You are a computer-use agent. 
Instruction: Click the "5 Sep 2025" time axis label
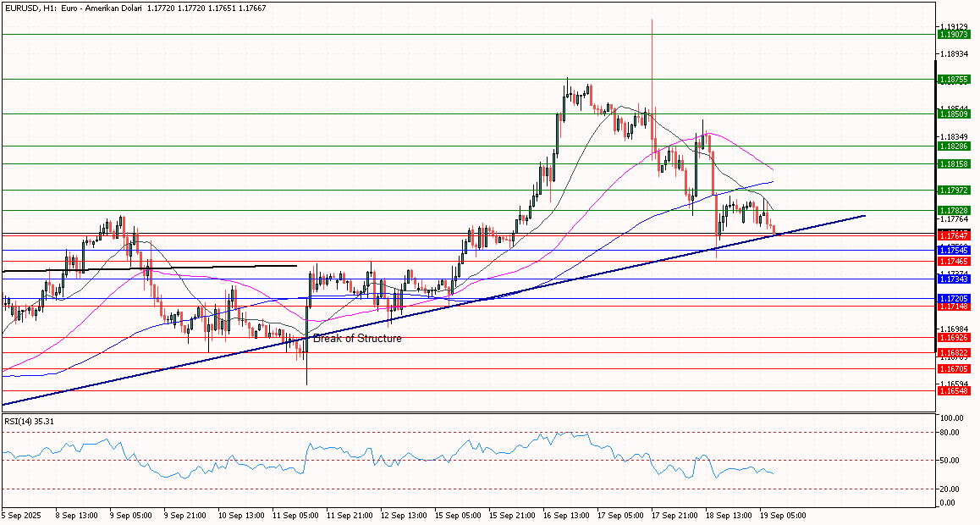point(20,517)
